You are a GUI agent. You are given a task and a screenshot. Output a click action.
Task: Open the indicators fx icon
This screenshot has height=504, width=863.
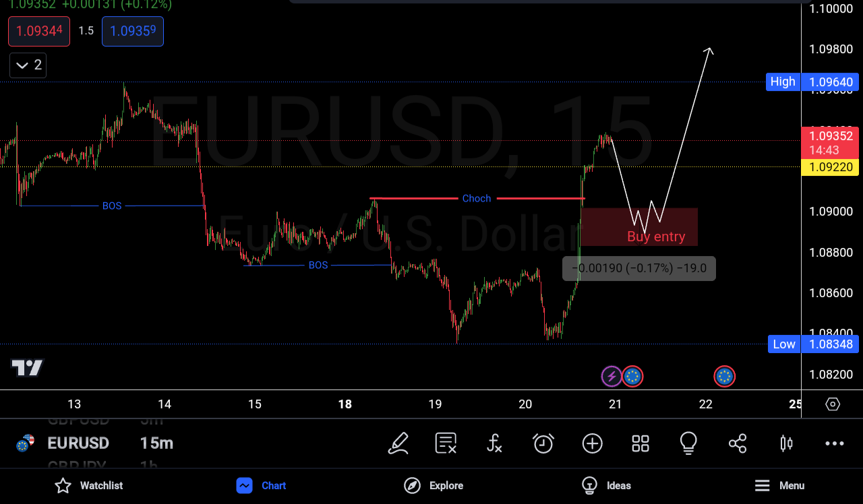494,443
